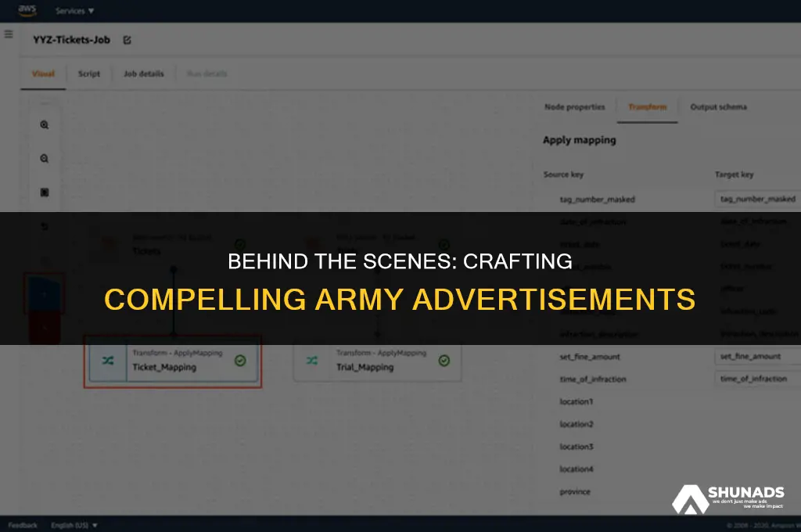
Task: Open the Job details tab
Action: pos(144,74)
